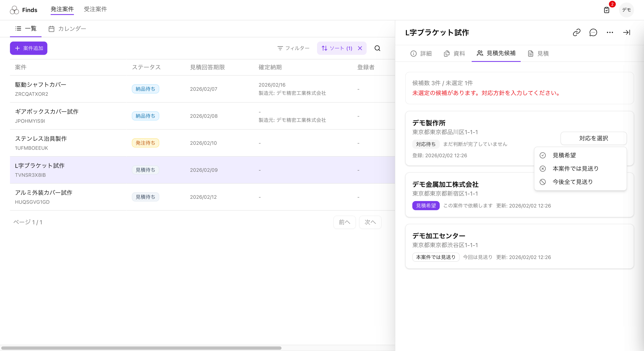Go to 受注案件 navigation link
Screen dimensions: 644x351
coord(95,9)
